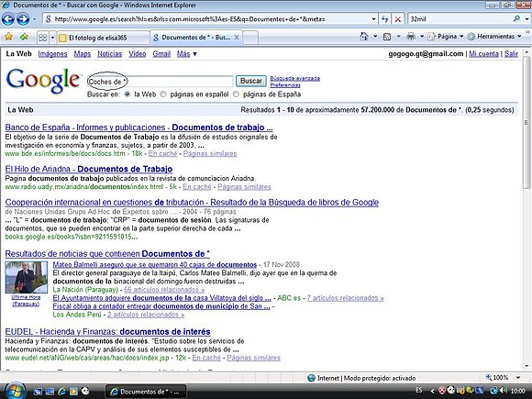Open Búsqueda avanzada link
Screen dimensions: 532x399
pos(294,78)
